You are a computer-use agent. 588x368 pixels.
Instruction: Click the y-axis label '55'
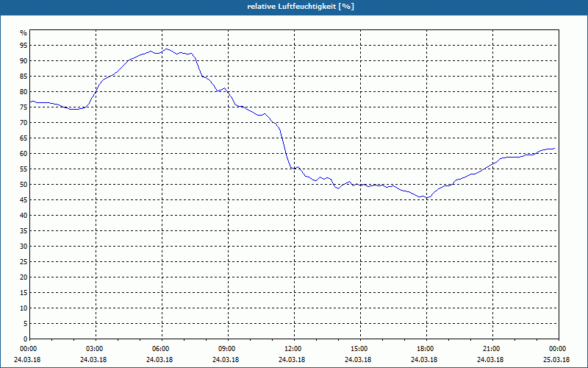[24, 169]
